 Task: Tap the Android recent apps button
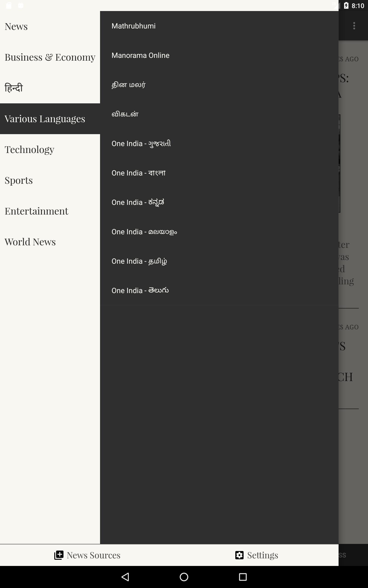click(243, 577)
